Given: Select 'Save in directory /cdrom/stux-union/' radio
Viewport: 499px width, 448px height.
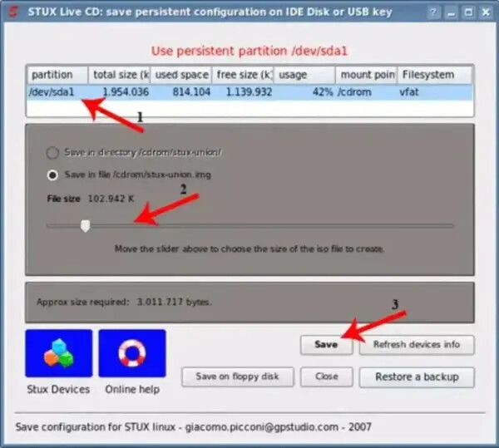Looking at the screenshot, I should coord(52,153).
